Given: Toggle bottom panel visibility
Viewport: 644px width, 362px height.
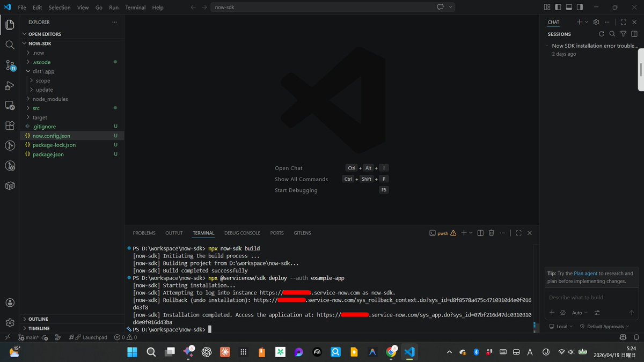Looking at the screenshot, I should tap(569, 8).
